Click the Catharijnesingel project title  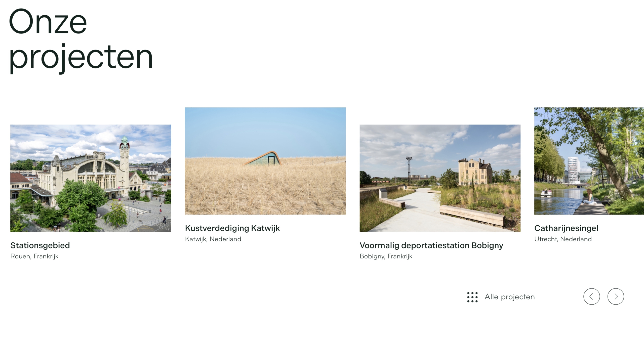(x=566, y=228)
